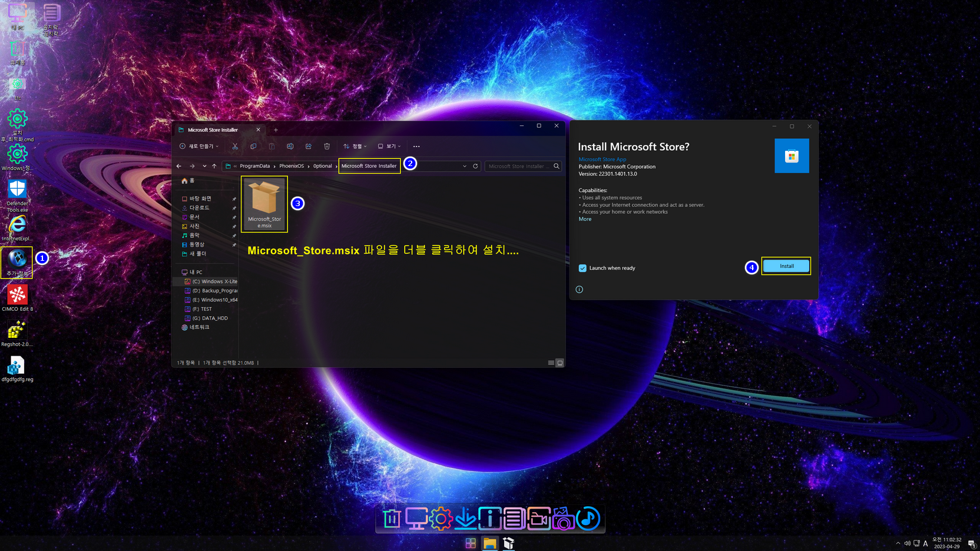Refresh the Microsoft Store Installer folder
Image resolution: width=980 pixels, height=551 pixels.
point(475,166)
